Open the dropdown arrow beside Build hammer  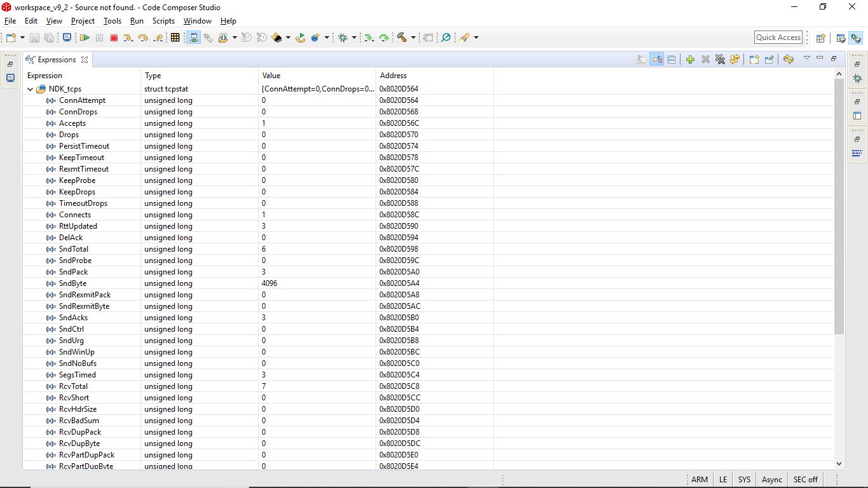(412, 37)
